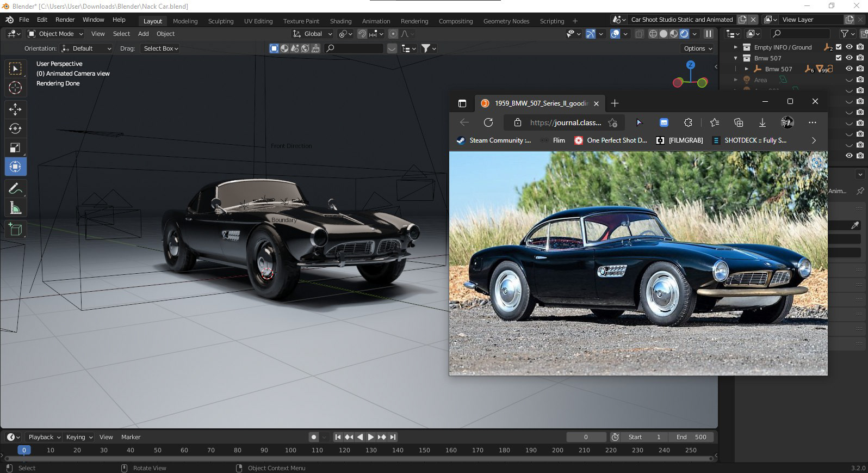Open browser settings ellipsis menu

pyautogui.click(x=813, y=122)
